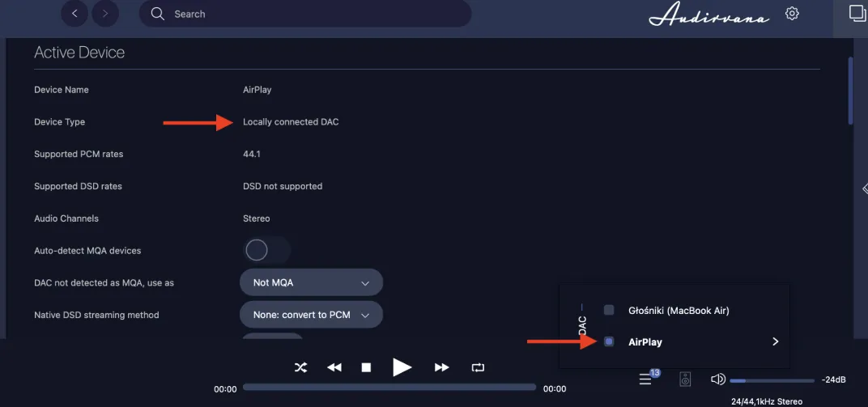Click the elapsed time 00:00 on left

point(225,389)
